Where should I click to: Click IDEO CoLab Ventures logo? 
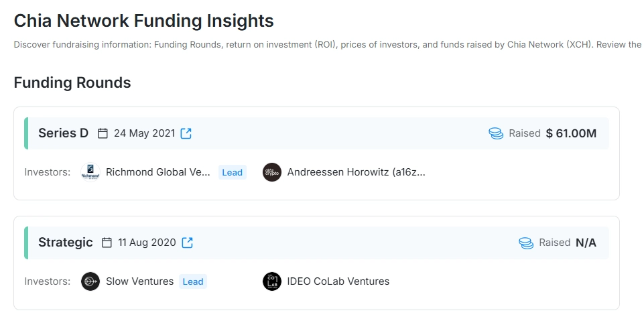(x=272, y=281)
